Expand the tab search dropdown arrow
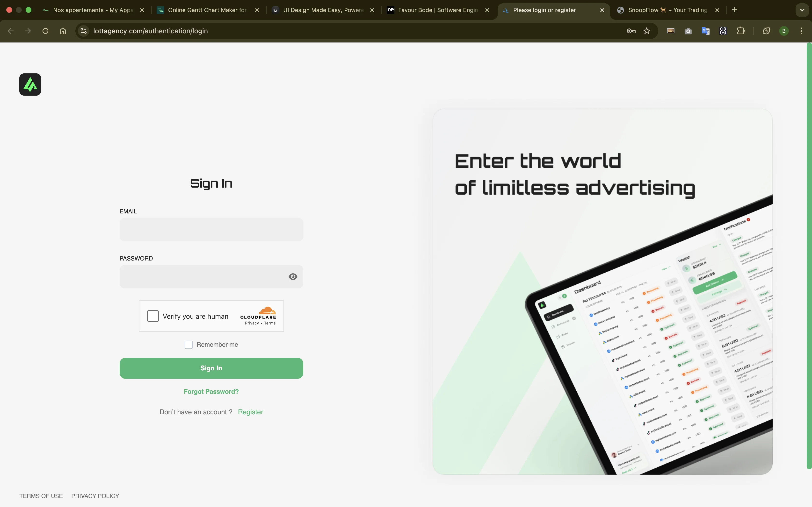The image size is (812, 507). (x=802, y=10)
